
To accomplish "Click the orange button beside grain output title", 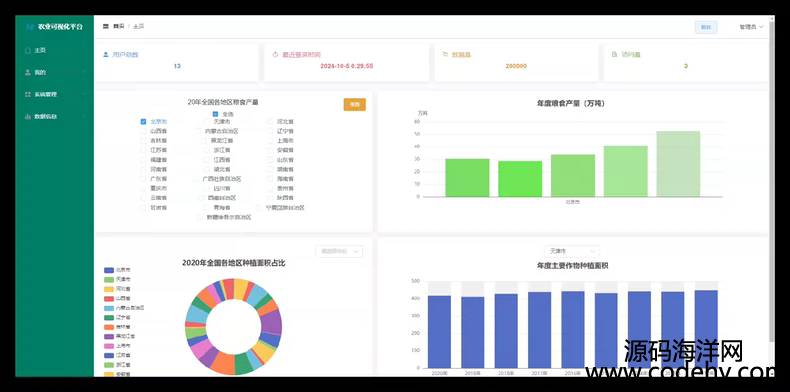I will [x=355, y=104].
